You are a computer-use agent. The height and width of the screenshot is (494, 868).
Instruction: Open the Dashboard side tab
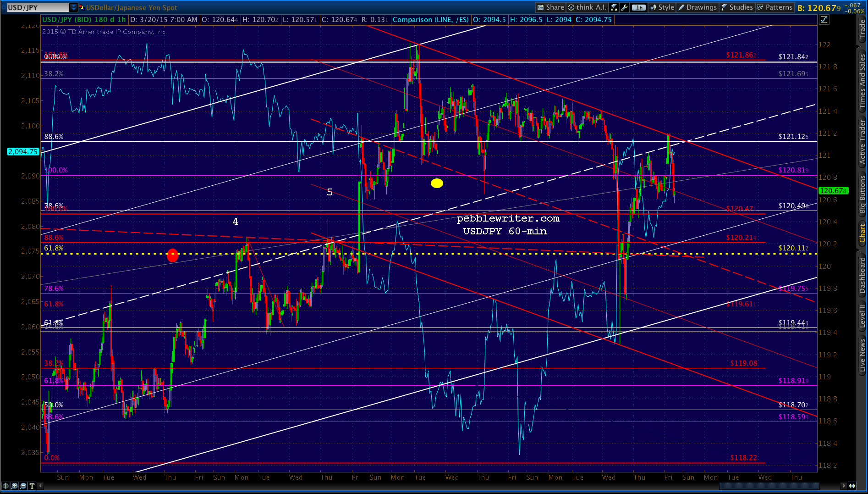tap(863, 275)
